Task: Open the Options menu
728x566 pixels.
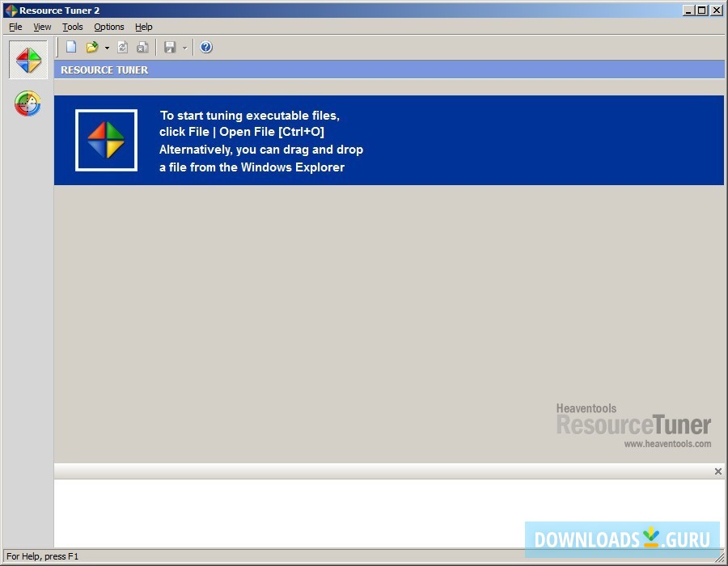Action: point(108,27)
